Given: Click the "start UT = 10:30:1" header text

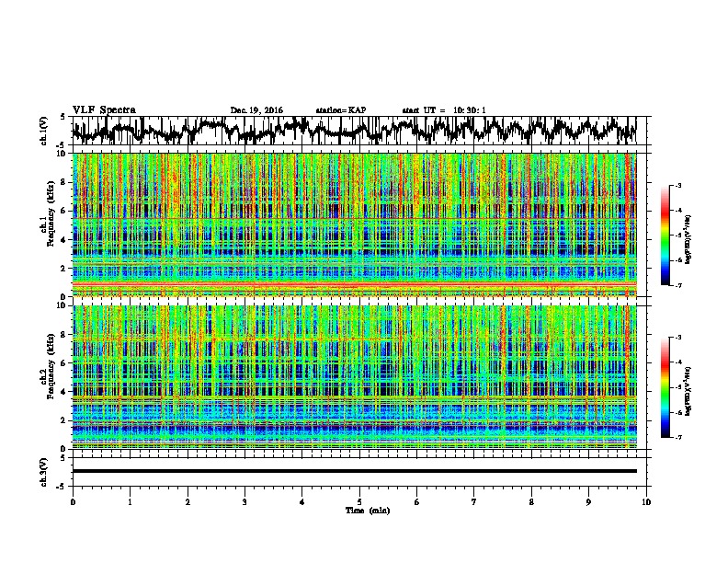Looking at the screenshot, I should coord(444,110).
